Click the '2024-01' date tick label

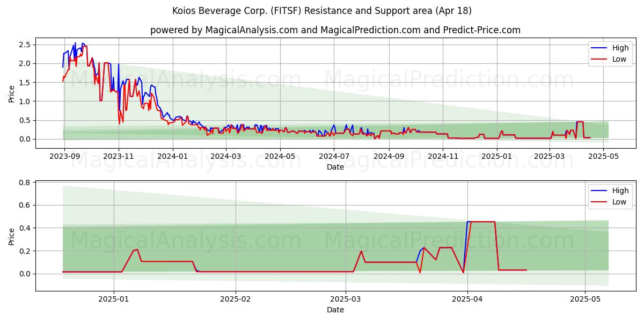point(173,156)
